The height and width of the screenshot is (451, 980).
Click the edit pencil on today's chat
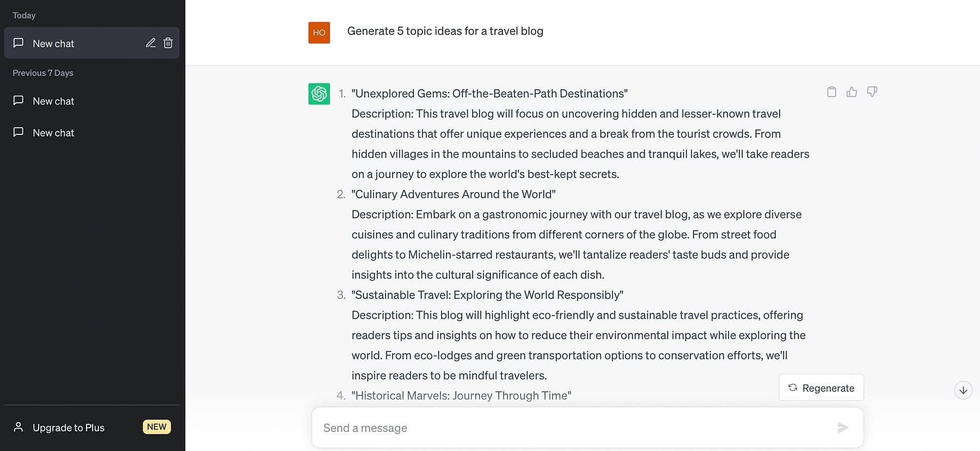pyautogui.click(x=151, y=43)
